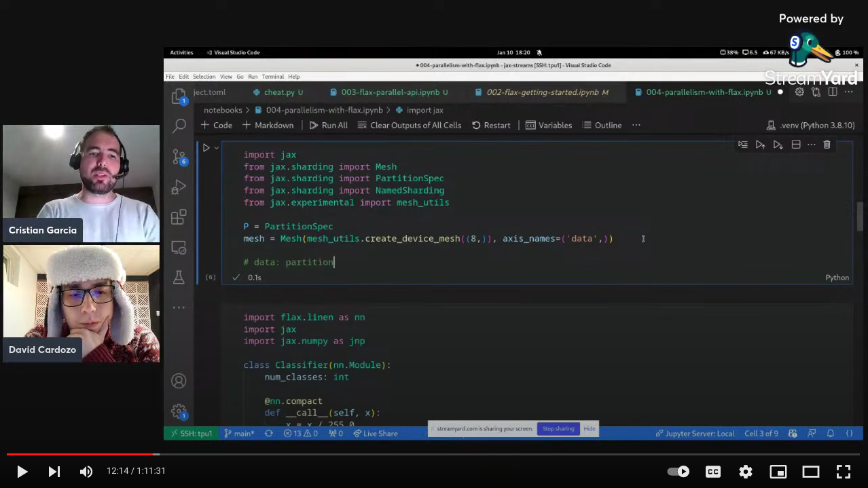The width and height of the screenshot is (868, 488).
Task: Open source control diff icon in the editor title
Action: (816, 92)
